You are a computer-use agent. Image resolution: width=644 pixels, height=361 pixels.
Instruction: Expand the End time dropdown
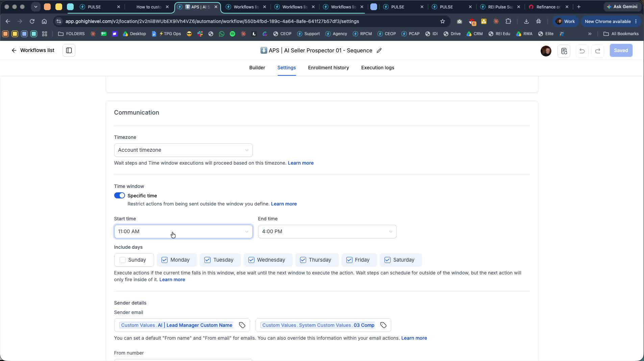tap(327, 232)
